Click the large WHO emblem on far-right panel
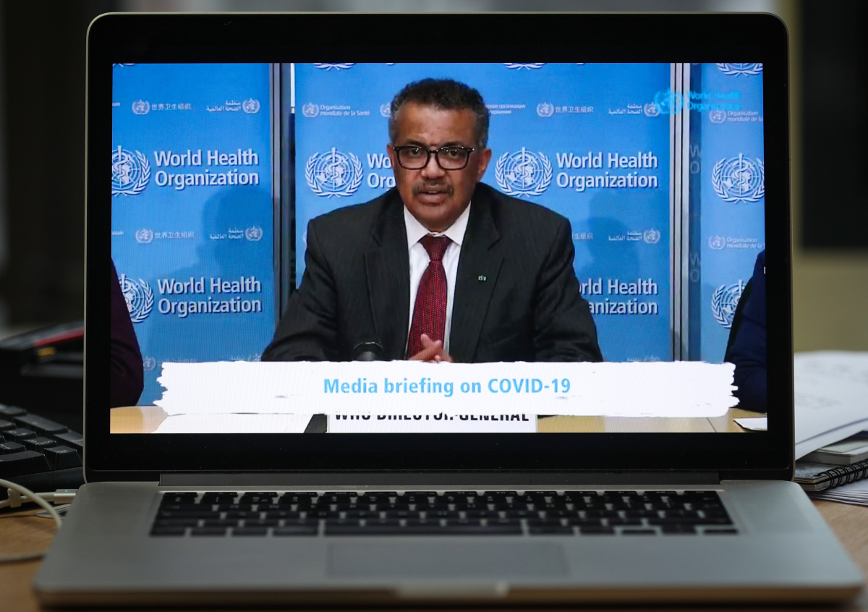 pos(737,177)
